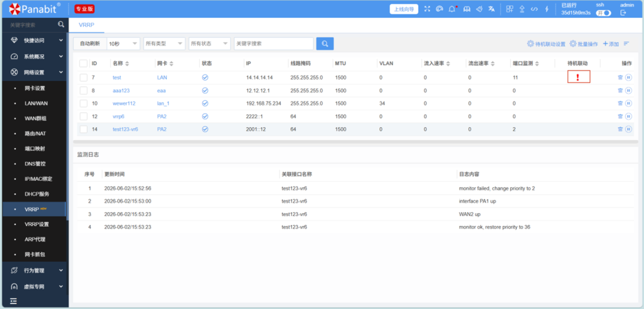Open the language translate icon
The image size is (644, 309).
(x=491, y=9)
